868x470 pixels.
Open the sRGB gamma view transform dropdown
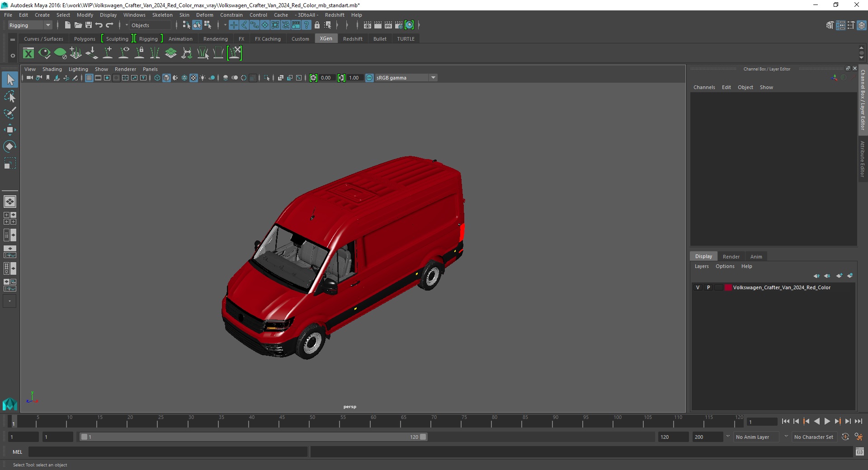click(x=406, y=78)
